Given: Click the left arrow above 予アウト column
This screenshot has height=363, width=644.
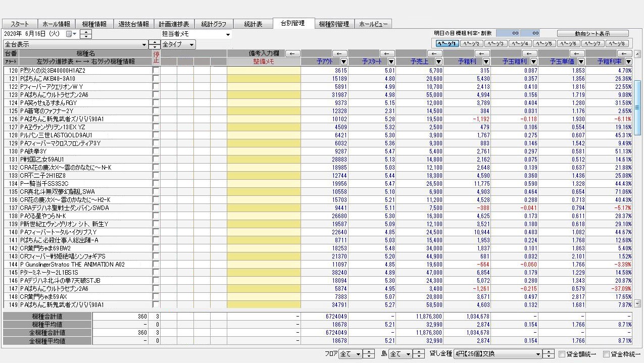Looking at the screenshot, I should pos(341,54).
